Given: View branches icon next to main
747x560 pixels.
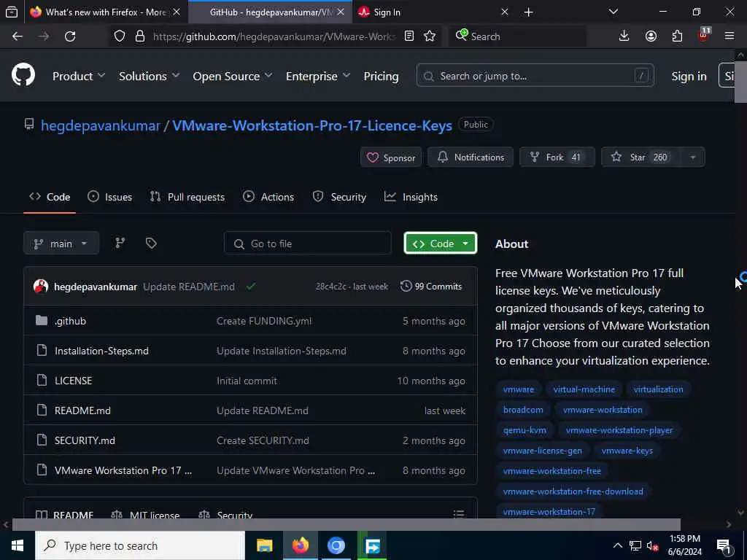Looking at the screenshot, I should point(120,244).
